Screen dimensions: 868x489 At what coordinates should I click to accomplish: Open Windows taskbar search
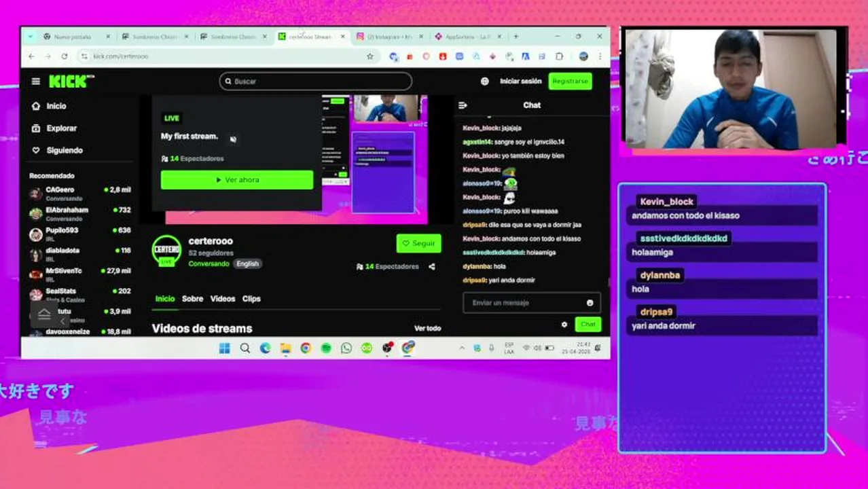245,348
